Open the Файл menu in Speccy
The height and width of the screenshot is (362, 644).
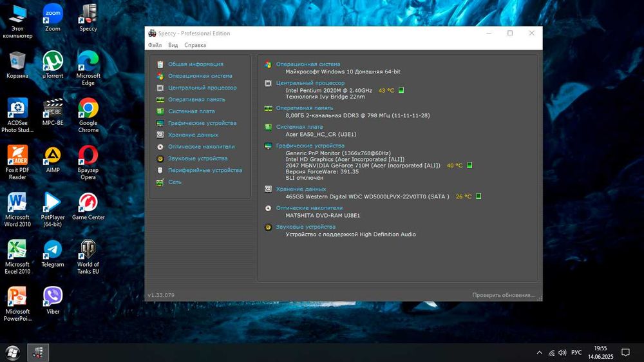coord(155,45)
